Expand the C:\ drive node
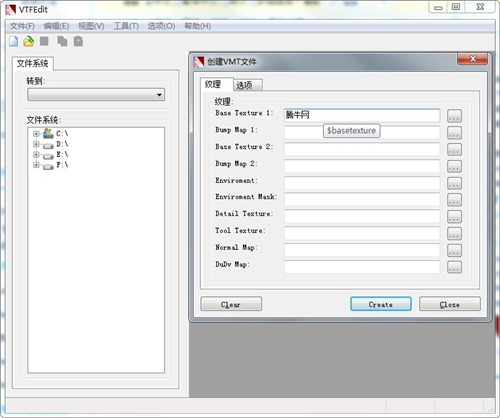The width and height of the screenshot is (500, 418). pyautogui.click(x=36, y=134)
